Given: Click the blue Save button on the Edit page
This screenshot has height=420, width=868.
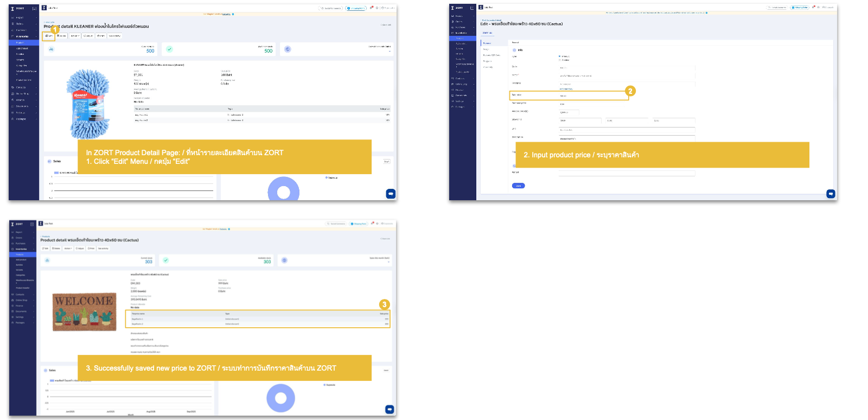Looking at the screenshot, I should 518,186.
